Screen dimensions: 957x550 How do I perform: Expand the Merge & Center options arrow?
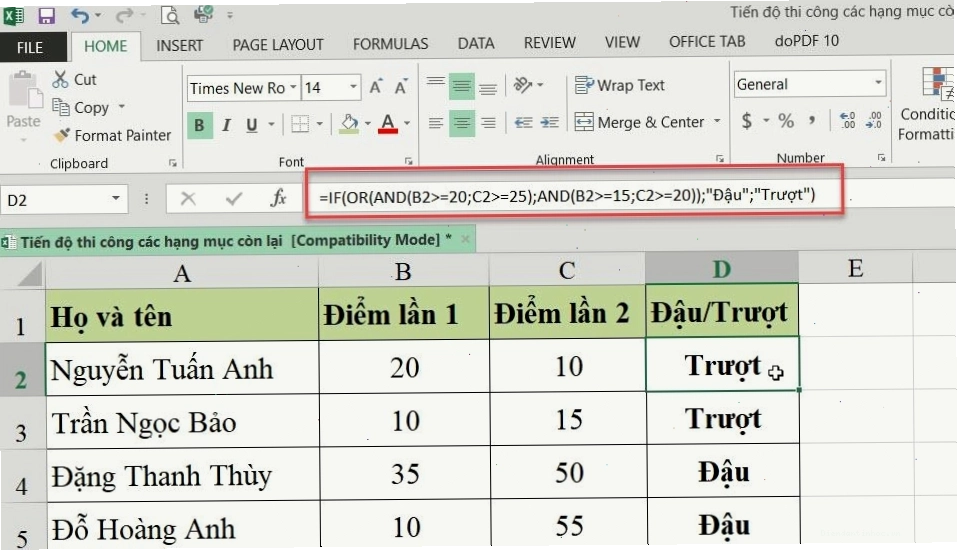[717, 121]
